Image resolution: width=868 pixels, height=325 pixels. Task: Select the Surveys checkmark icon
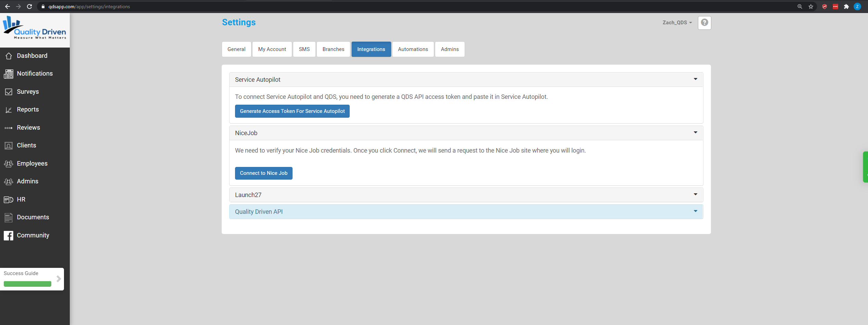tap(9, 92)
